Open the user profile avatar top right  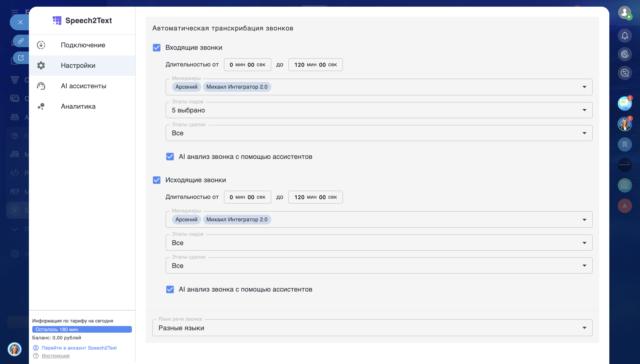[624, 12]
